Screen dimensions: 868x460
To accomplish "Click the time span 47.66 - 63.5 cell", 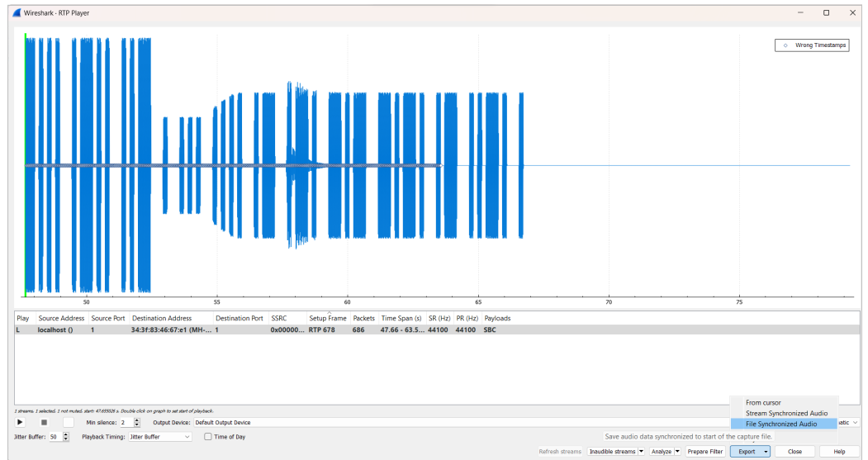I will pos(401,330).
